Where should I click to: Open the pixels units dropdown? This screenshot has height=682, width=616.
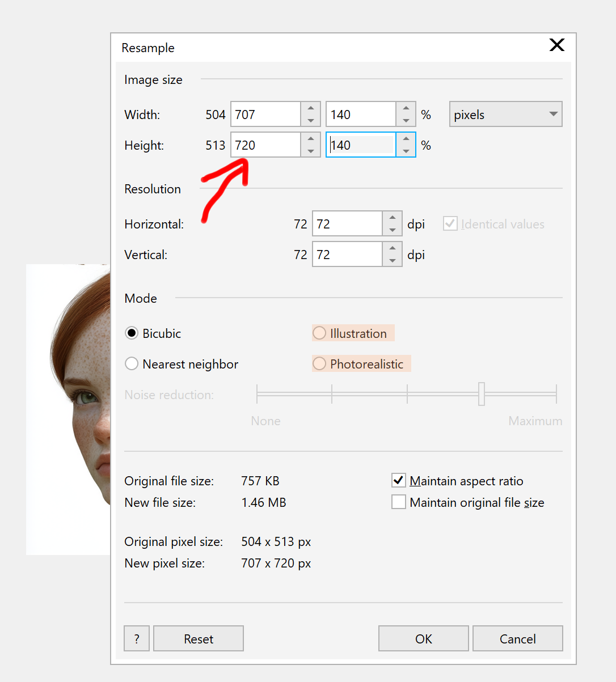click(505, 115)
